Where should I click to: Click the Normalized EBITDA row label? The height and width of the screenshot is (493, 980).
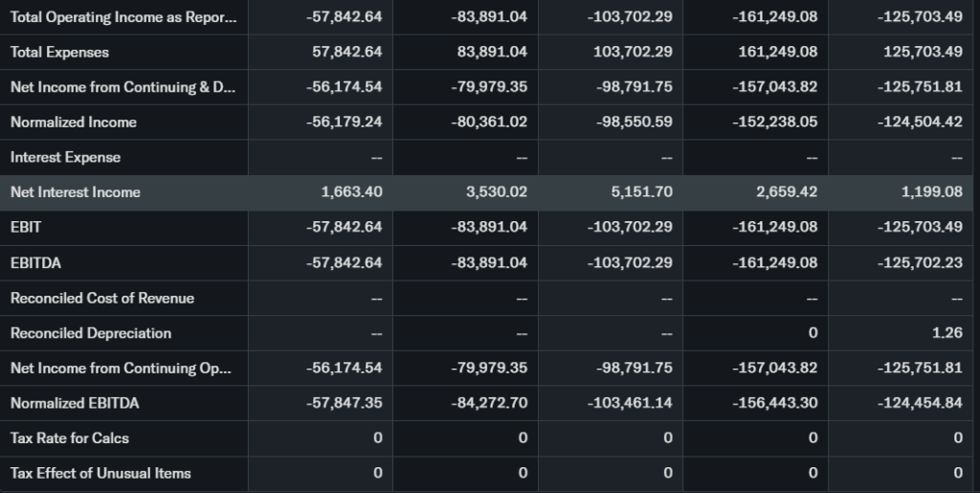point(74,403)
